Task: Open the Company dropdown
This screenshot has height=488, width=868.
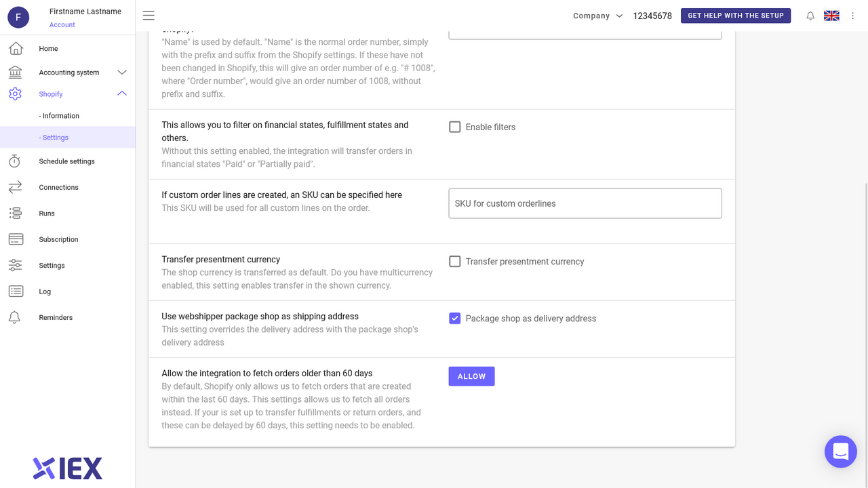Action: [x=597, y=16]
